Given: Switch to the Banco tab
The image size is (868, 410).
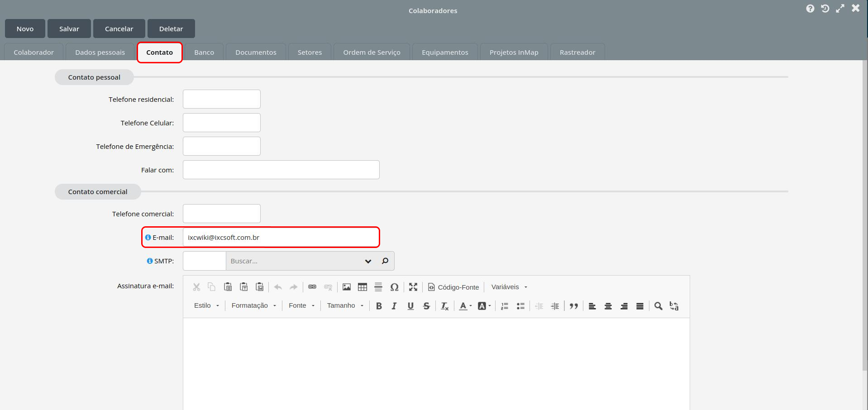Looking at the screenshot, I should 204,52.
